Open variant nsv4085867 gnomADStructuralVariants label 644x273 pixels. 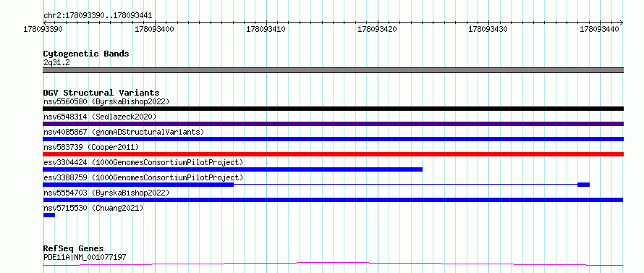124,132
